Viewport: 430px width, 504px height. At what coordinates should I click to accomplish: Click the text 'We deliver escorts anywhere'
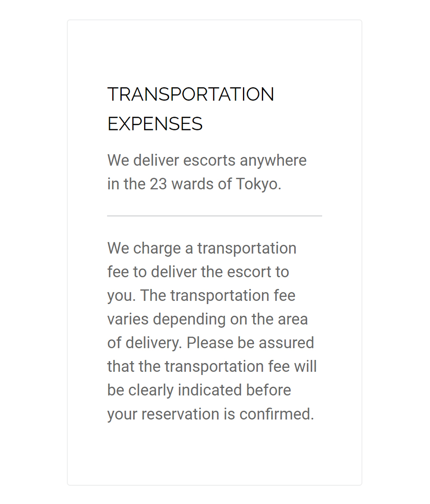pyautogui.click(x=207, y=161)
